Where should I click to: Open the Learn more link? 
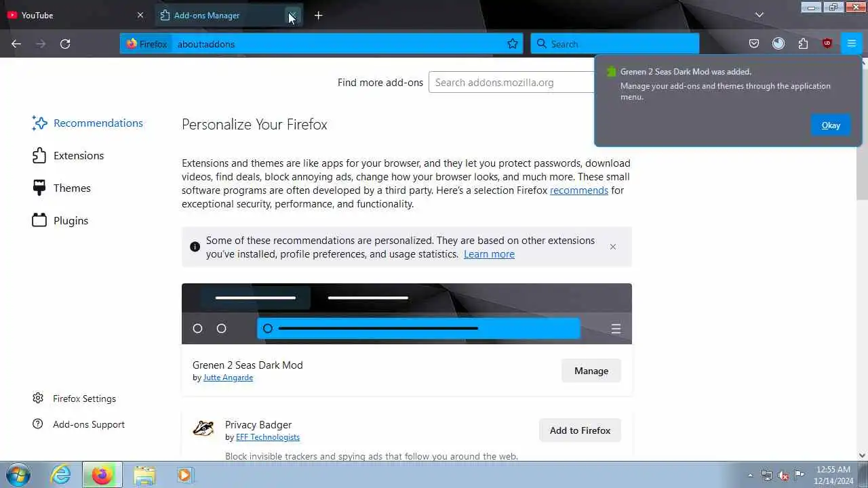tap(489, 254)
